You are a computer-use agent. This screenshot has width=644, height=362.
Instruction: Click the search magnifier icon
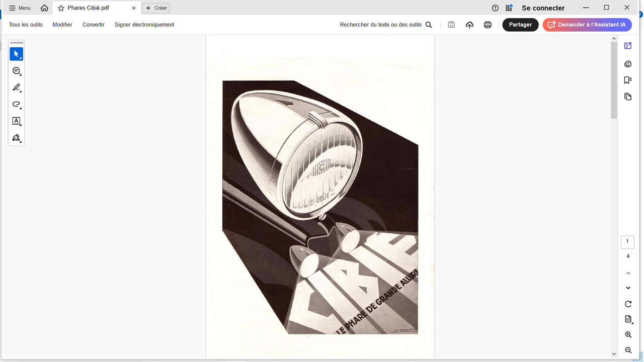429,25
